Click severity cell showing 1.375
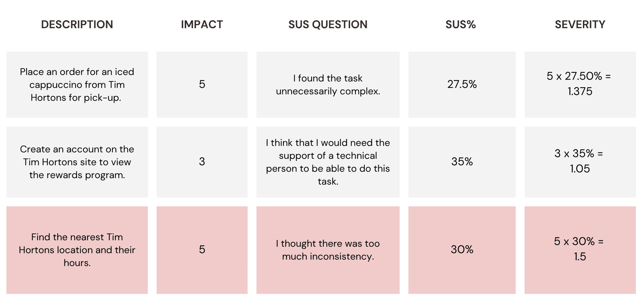Image resolution: width=644 pixels, height=301 pixels. pos(580,84)
